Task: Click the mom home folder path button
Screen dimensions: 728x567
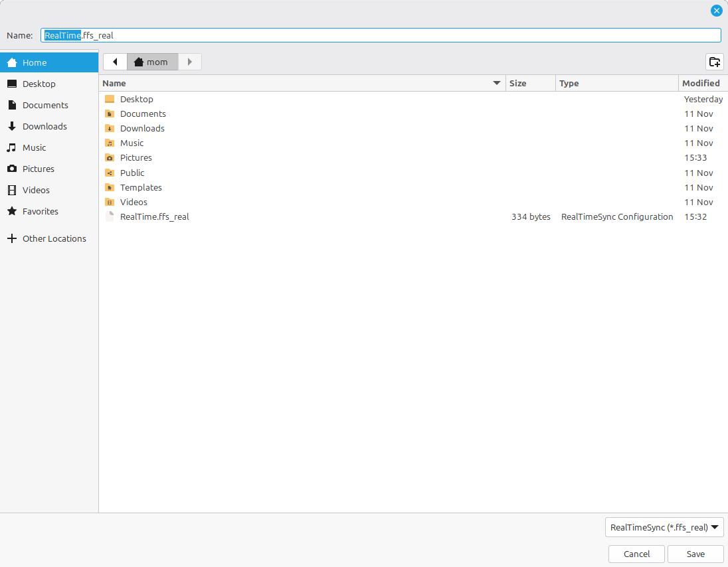Action: tap(152, 62)
